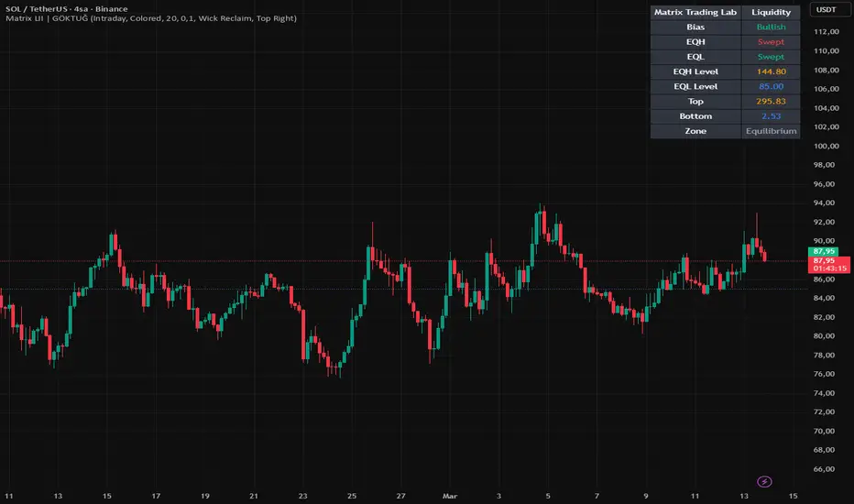Viewport: 854px width, 504px height.
Task: Click the green Swept EQL value
Action: [771, 57]
